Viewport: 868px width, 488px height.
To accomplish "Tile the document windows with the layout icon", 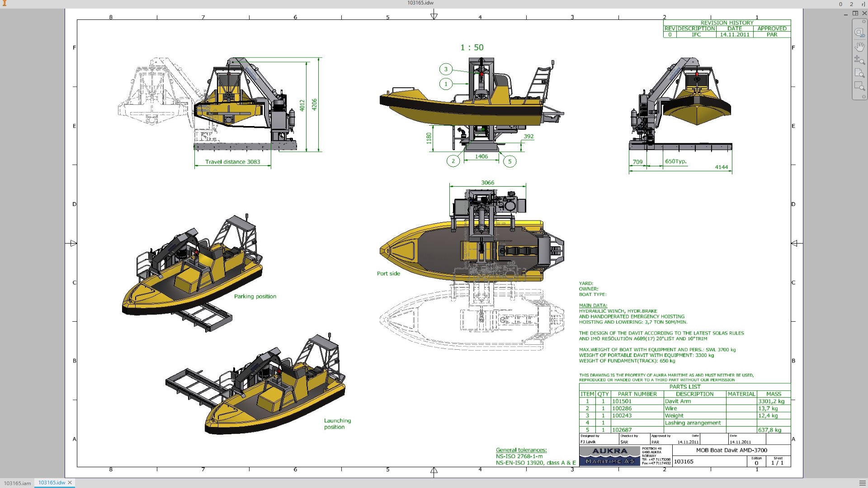I will coord(855,14).
